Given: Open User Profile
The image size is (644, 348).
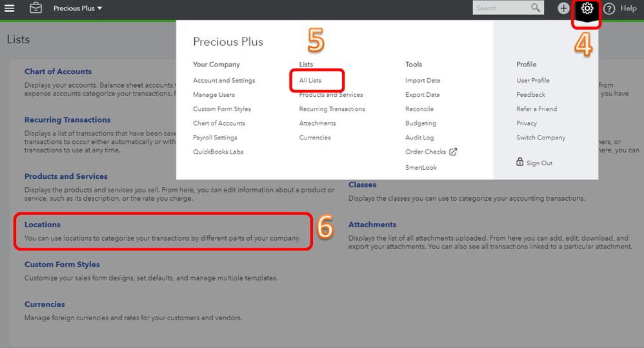Looking at the screenshot, I should click(x=533, y=81).
